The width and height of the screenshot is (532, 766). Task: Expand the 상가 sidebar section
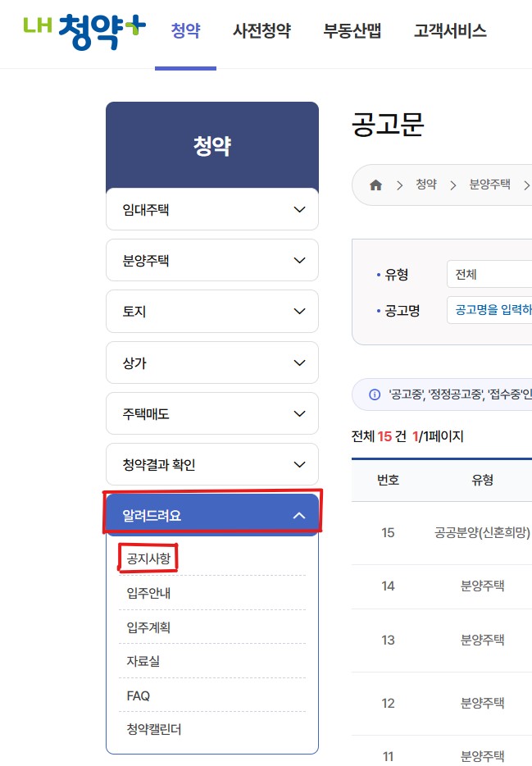[212, 362]
